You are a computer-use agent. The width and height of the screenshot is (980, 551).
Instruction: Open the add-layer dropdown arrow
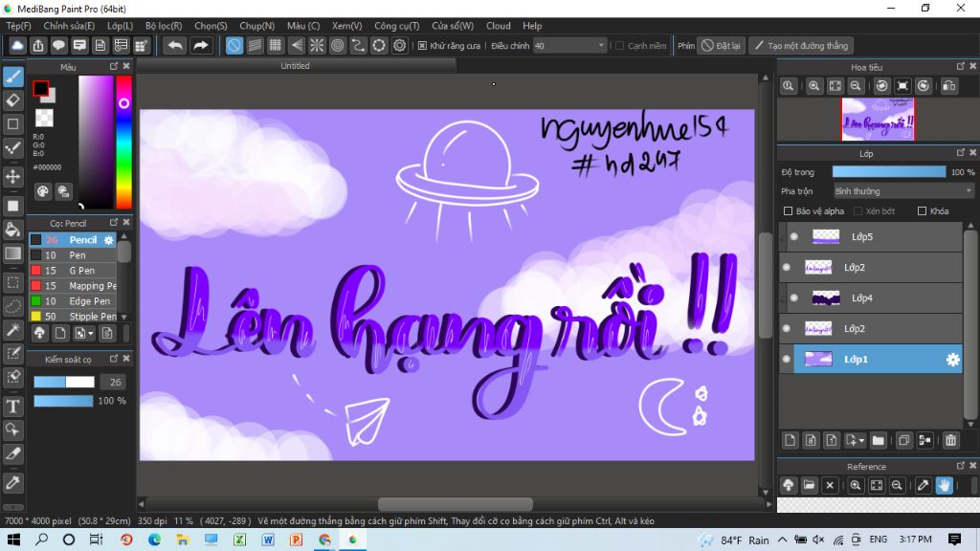(x=862, y=441)
